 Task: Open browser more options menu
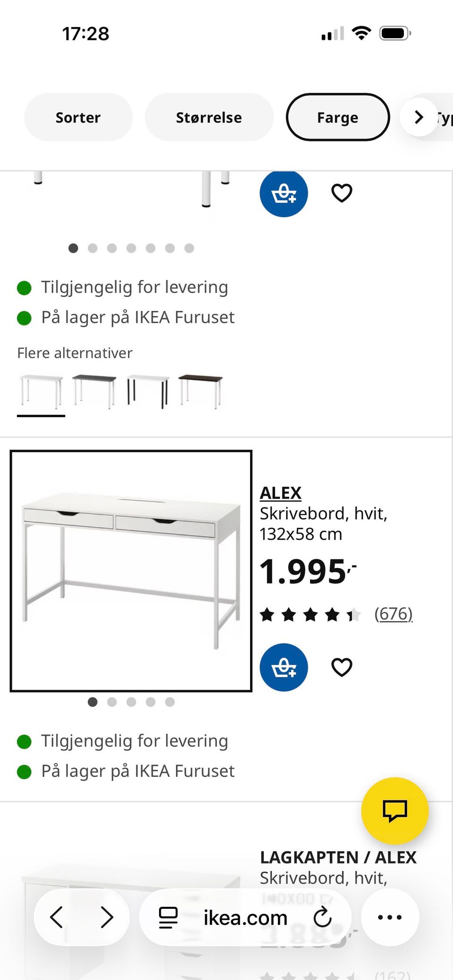coord(390,917)
